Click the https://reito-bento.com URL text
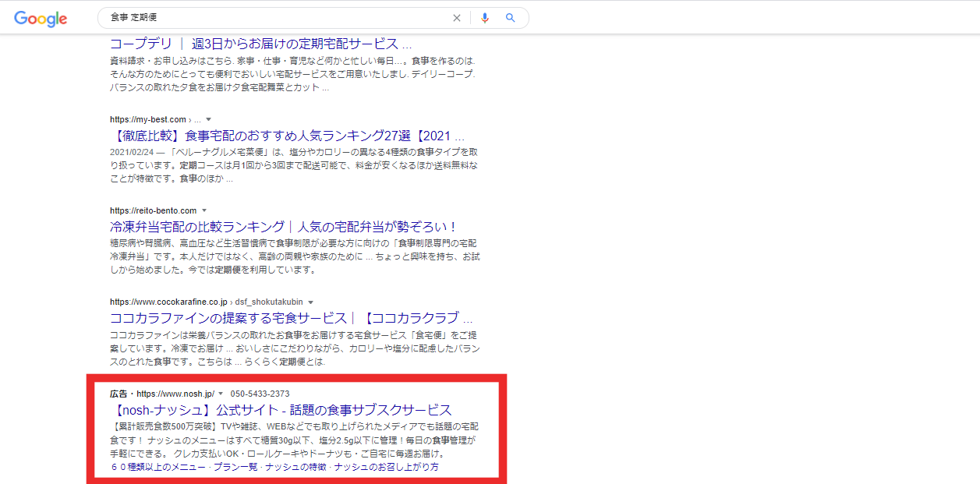 coord(154,210)
